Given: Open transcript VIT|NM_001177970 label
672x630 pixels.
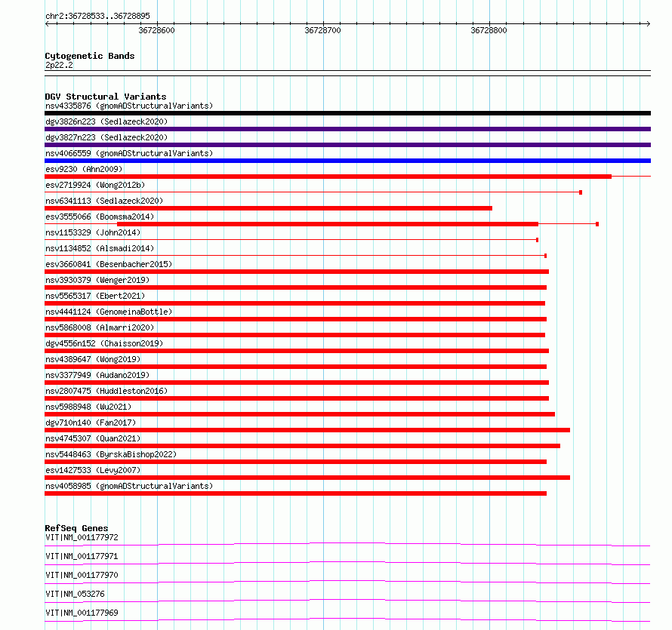Looking at the screenshot, I should point(82,575).
